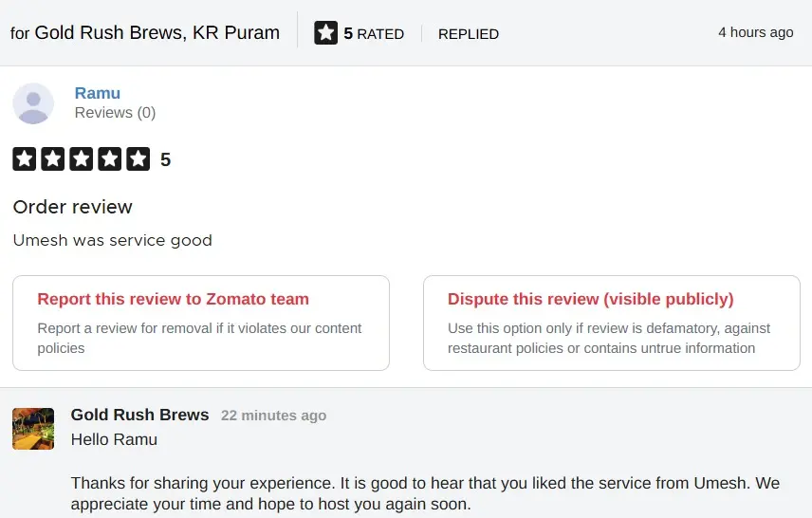Click the second star in rating row
Screen dimensions: 812x518
click(x=53, y=159)
